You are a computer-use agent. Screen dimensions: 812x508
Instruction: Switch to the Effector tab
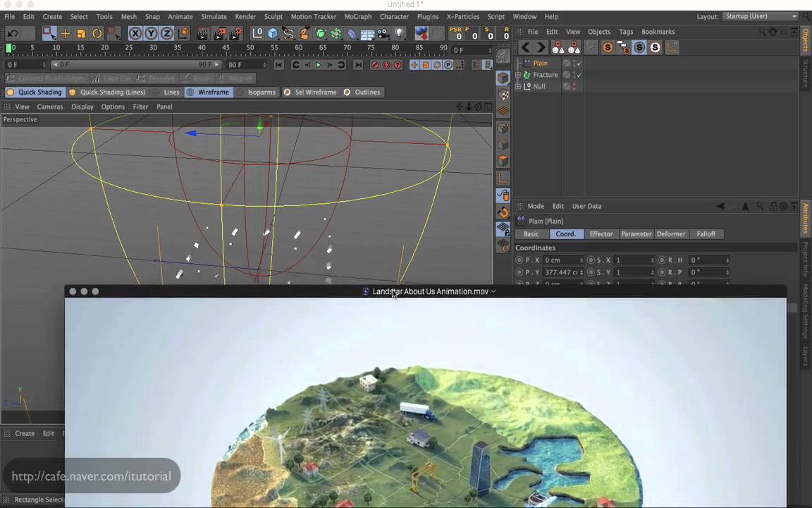pos(601,234)
